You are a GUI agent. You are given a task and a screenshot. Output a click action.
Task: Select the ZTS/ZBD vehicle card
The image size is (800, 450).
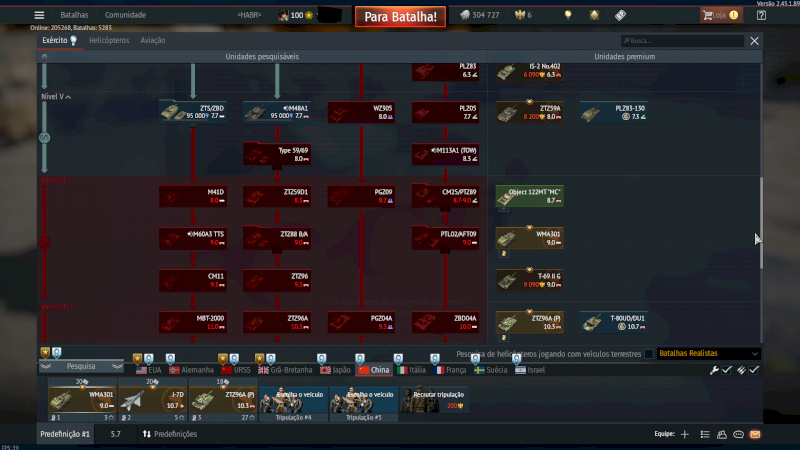pos(193,112)
